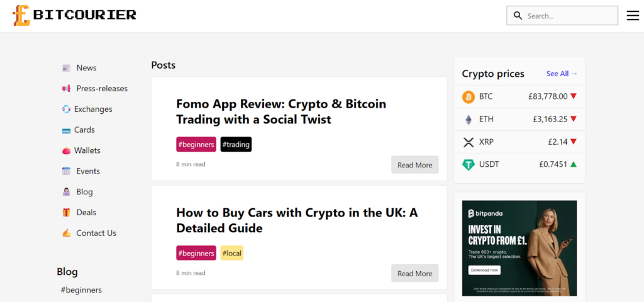This screenshot has width=644, height=302.
Task: Select the yellow #local tag
Action: point(231,253)
